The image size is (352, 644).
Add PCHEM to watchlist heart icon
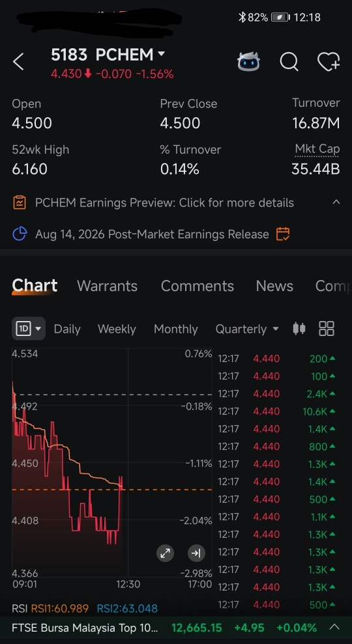tap(329, 62)
